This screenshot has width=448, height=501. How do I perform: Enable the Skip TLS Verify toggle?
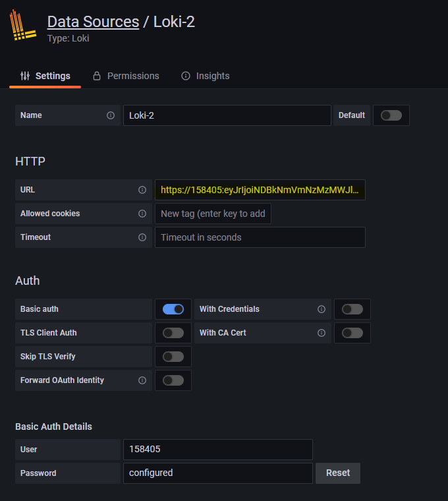pos(173,357)
